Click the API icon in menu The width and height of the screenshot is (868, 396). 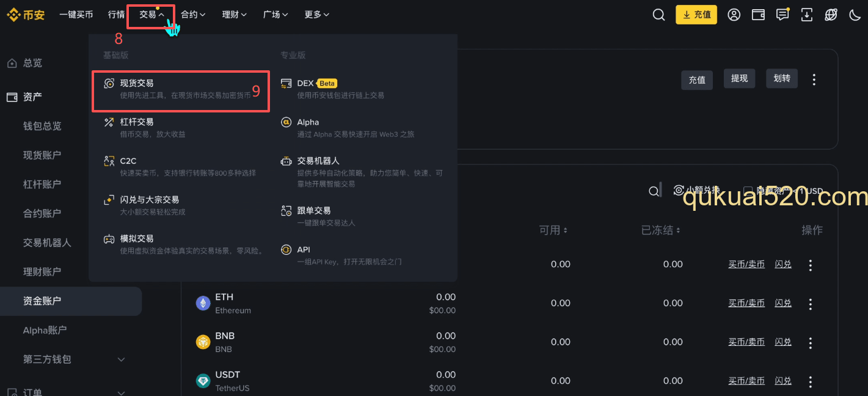coord(286,250)
